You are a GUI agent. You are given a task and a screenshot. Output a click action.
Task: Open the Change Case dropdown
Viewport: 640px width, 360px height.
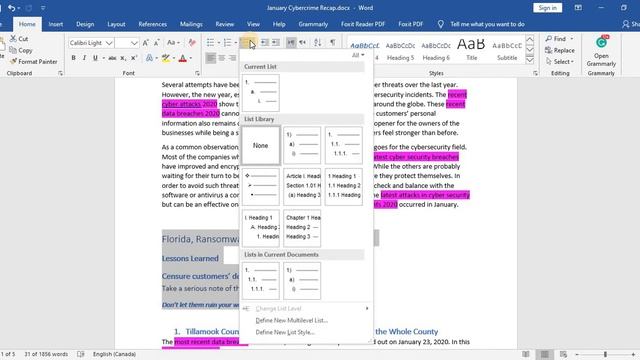pos(173,43)
